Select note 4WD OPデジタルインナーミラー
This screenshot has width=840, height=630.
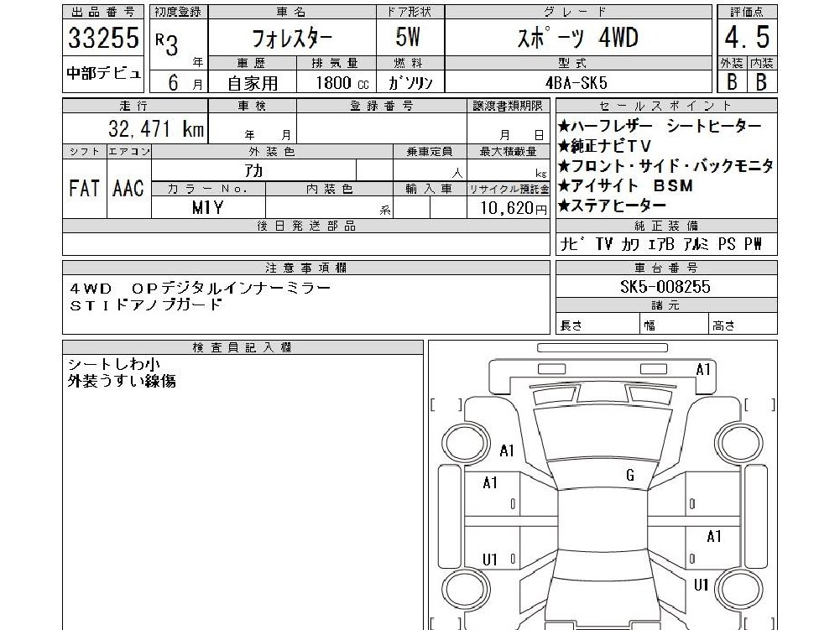(201, 289)
